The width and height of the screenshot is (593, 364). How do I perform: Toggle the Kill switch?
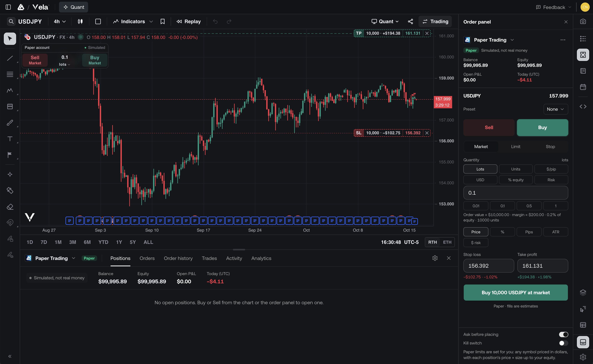(x=563, y=343)
